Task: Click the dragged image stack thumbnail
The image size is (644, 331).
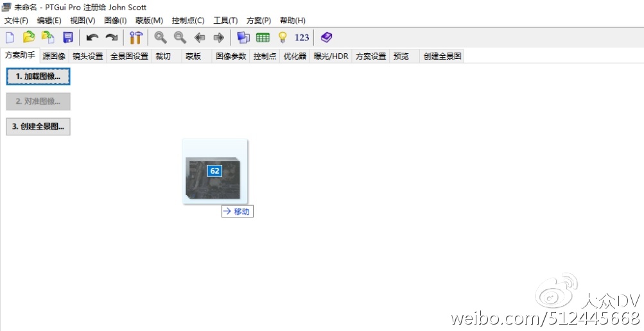Action: (214, 172)
